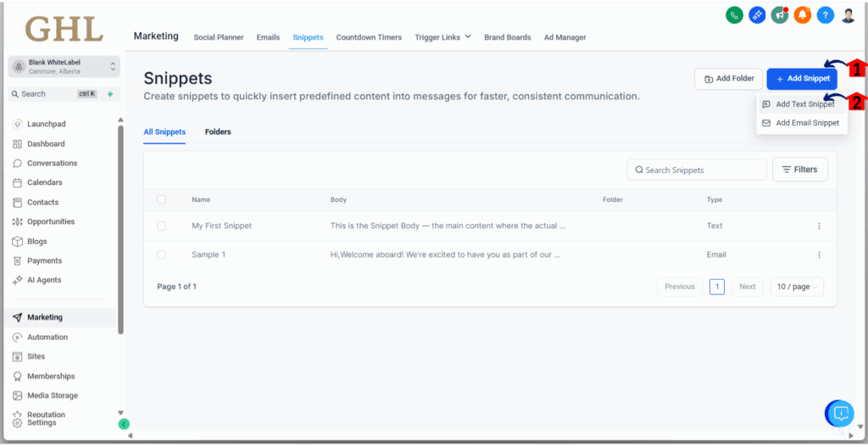Click the GHL logo
868x446 pixels.
point(64,29)
